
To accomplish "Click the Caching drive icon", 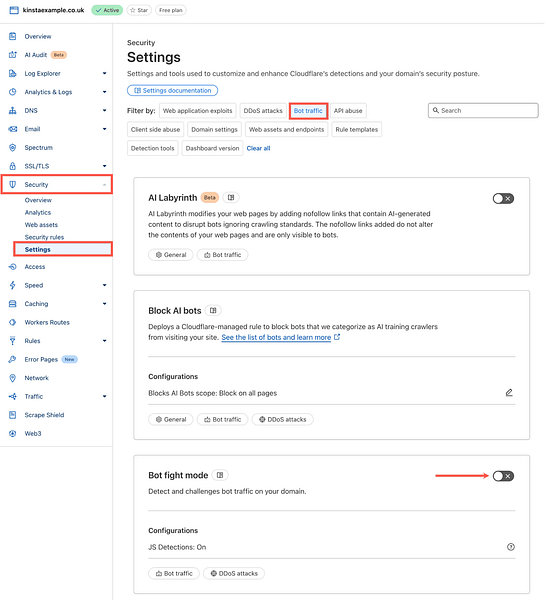I will point(13,304).
